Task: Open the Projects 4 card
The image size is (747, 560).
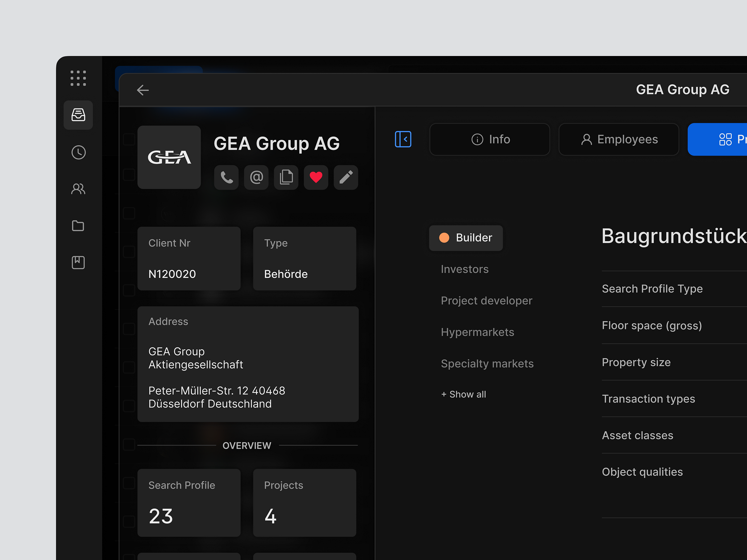Action: [x=304, y=503]
